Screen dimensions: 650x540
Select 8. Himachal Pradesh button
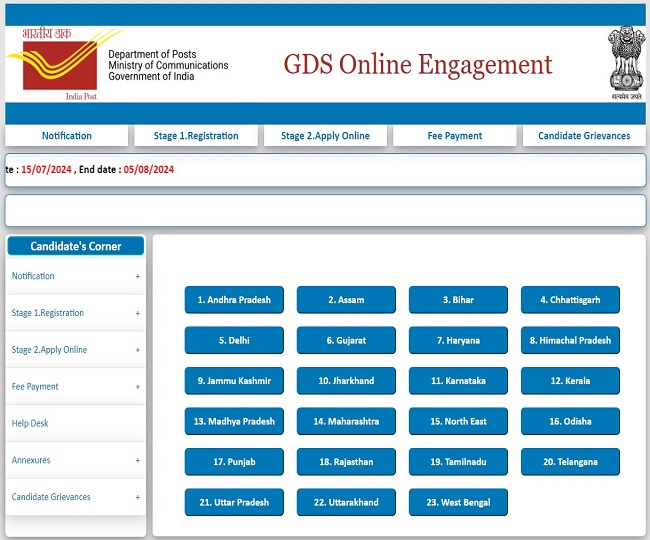[570, 340]
